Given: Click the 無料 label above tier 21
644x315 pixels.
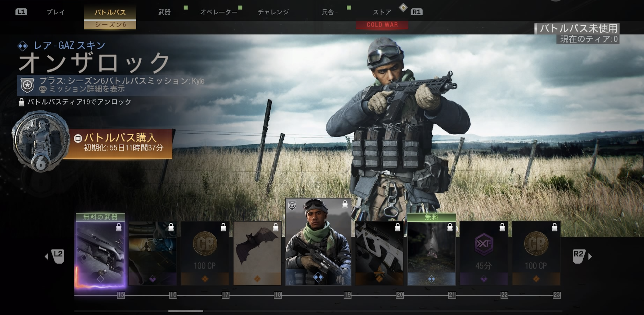Looking at the screenshot, I should 432,217.
